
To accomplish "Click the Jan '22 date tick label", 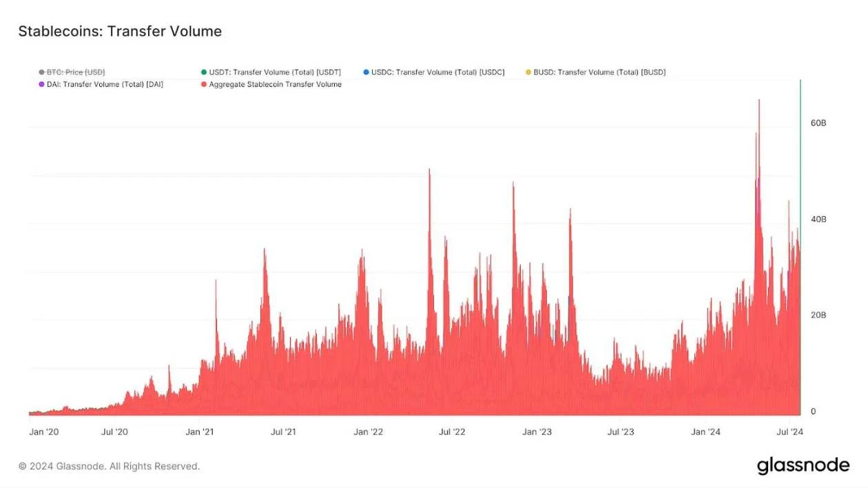I will pyautogui.click(x=368, y=432).
